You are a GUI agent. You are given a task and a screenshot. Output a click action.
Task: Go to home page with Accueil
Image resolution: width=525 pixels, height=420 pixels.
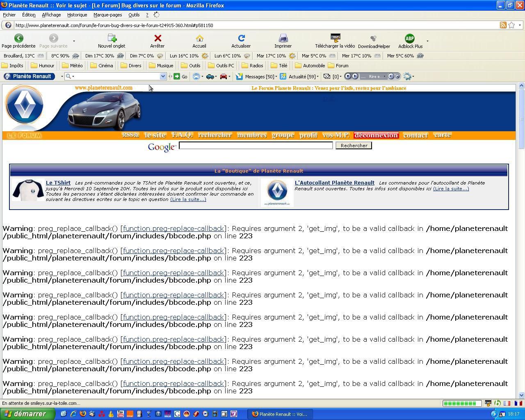[199, 41]
